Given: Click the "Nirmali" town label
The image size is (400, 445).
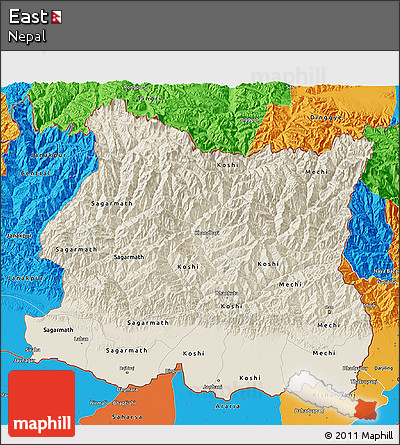Looking at the screenshot, I should coord(98,403).
